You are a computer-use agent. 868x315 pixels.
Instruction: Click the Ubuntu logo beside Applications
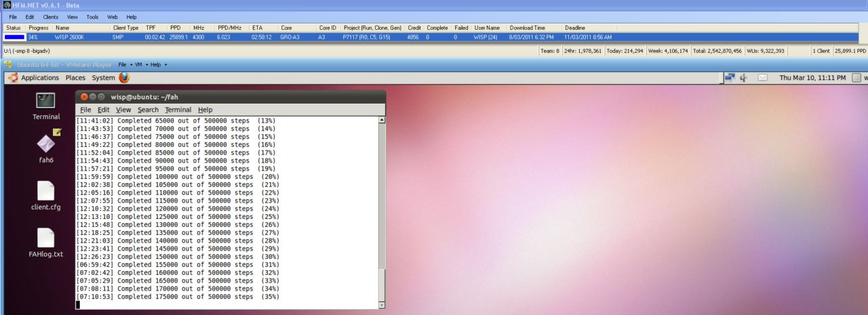[x=13, y=77]
